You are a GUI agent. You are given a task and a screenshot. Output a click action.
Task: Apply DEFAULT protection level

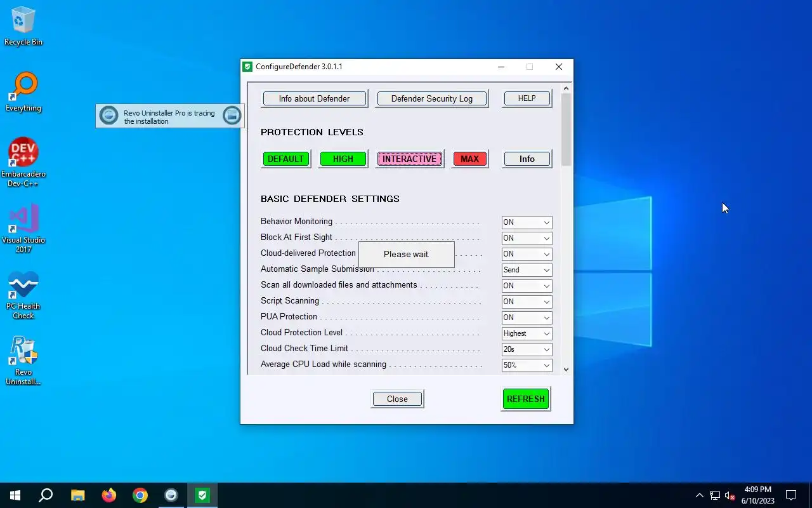tap(285, 159)
